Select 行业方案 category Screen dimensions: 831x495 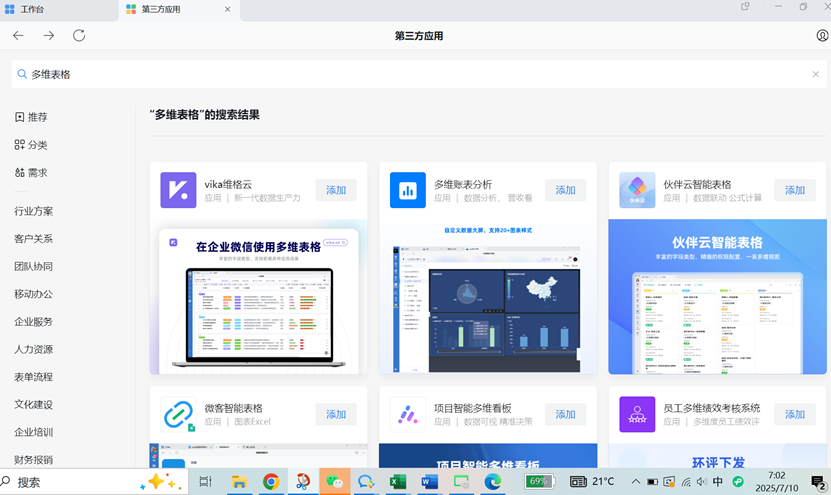[x=33, y=211]
